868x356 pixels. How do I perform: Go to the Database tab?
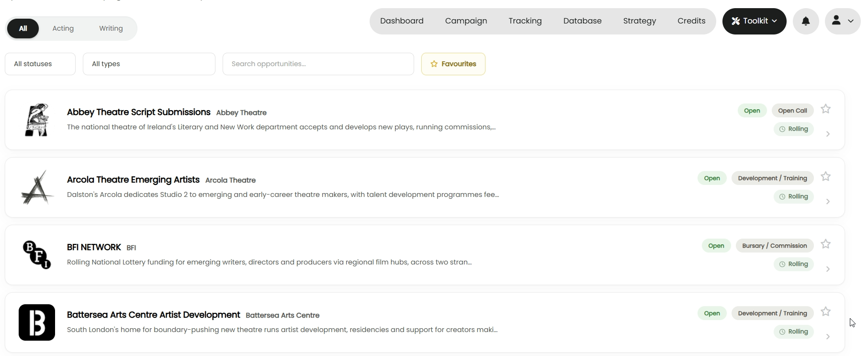pos(582,21)
